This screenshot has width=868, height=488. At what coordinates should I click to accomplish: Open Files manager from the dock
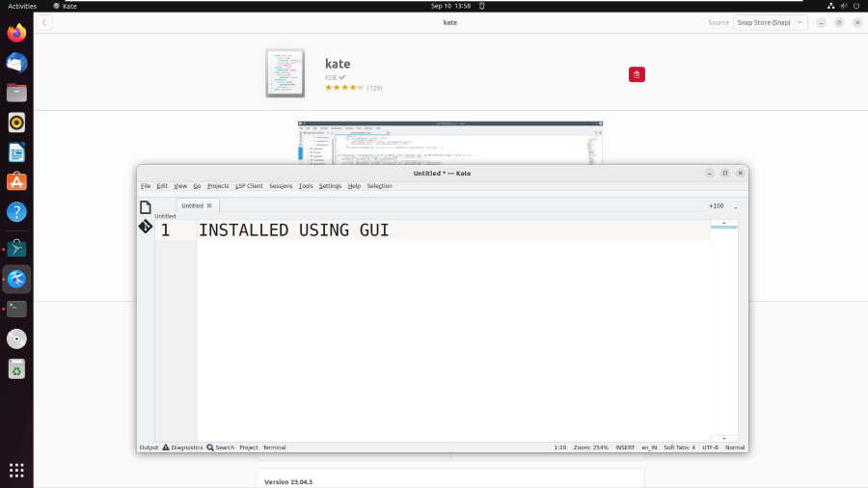point(16,93)
